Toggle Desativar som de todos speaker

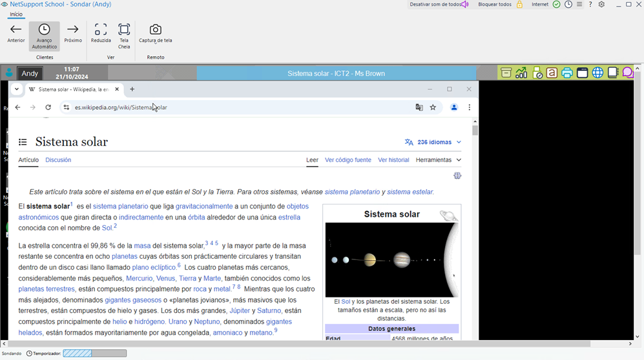[465, 5]
